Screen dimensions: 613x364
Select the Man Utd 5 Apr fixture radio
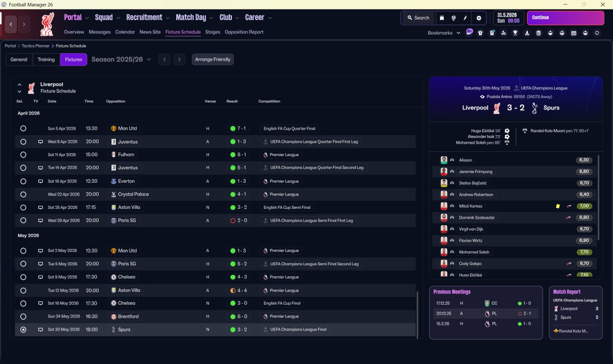coord(23,128)
